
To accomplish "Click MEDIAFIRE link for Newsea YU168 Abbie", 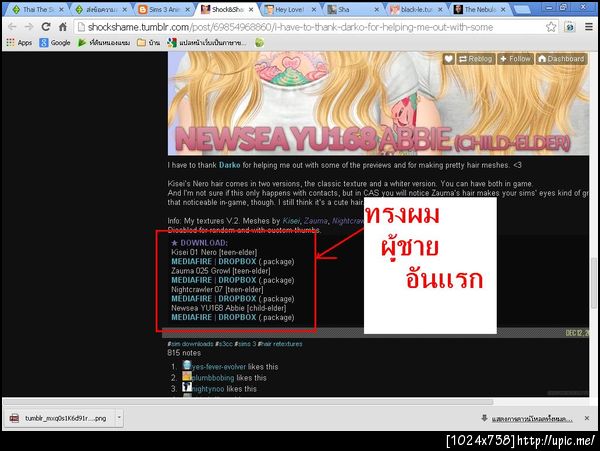I will tap(191, 317).
